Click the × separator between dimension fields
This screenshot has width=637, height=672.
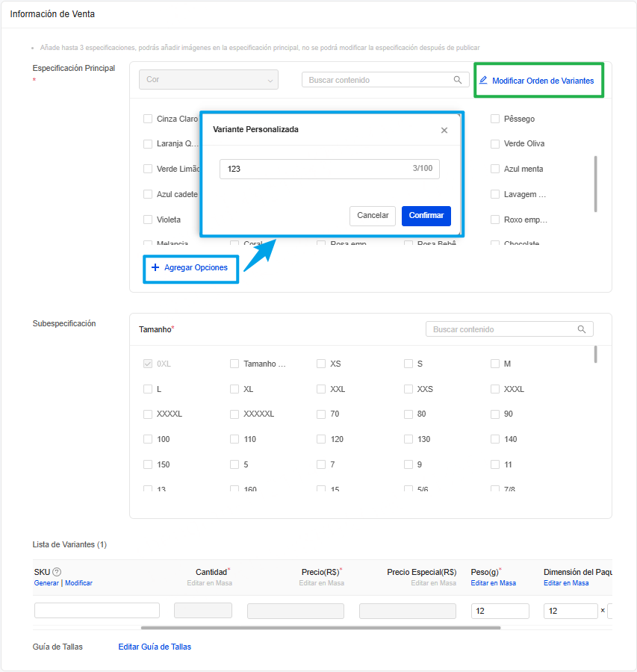(x=602, y=610)
